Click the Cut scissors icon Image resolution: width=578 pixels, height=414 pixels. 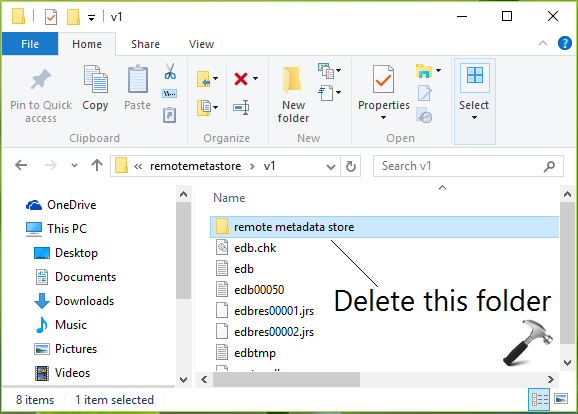pyautogui.click(x=170, y=71)
